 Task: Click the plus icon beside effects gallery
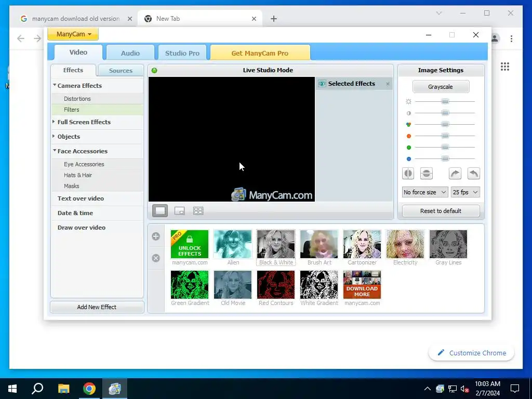[x=156, y=236]
